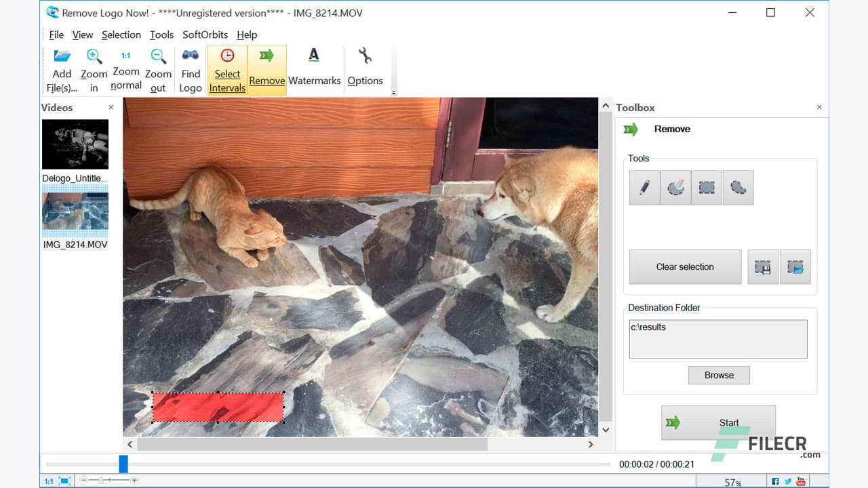Screen dimensions: 868x488
Task: Open the Watermarks tool
Action: click(315, 66)
